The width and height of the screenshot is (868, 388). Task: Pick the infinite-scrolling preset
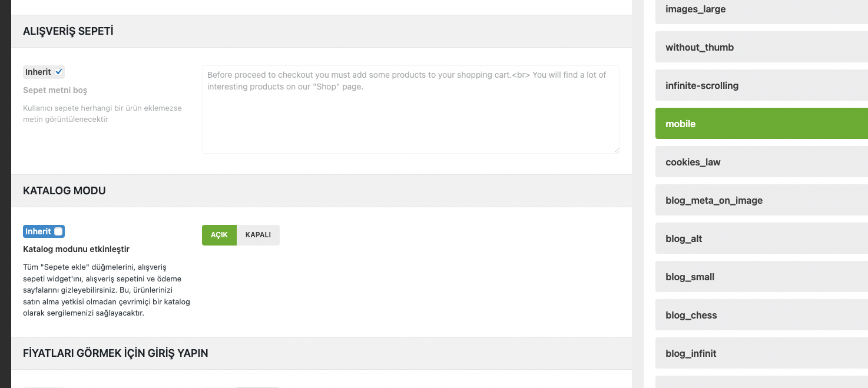click(761, 85)
